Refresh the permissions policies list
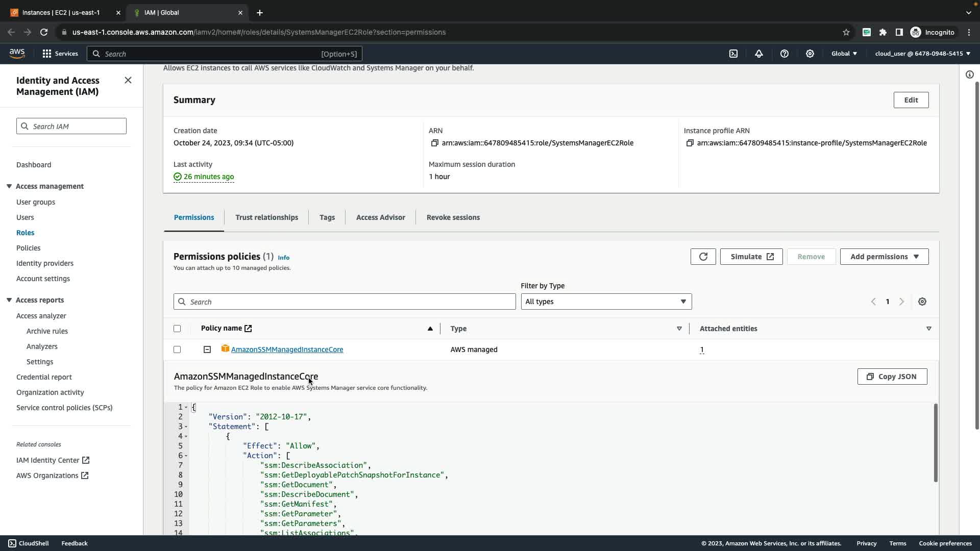This screenshot has height=551, width=980. 703,257
